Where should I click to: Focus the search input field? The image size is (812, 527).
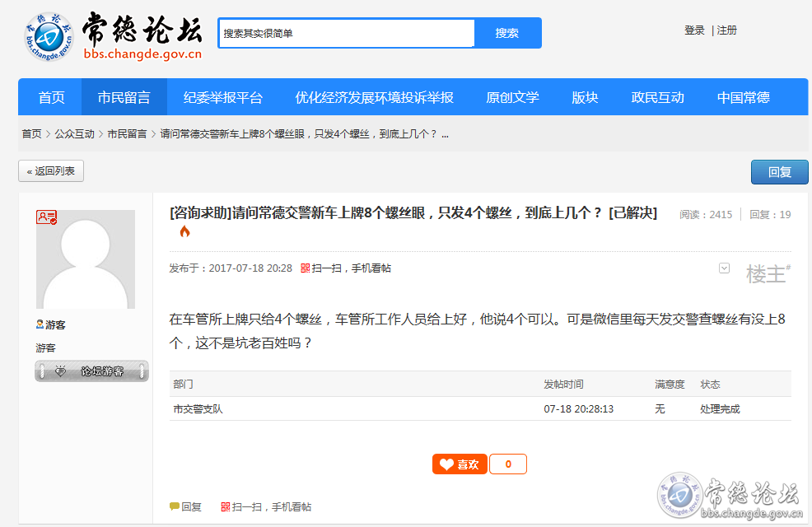point(346,34)
